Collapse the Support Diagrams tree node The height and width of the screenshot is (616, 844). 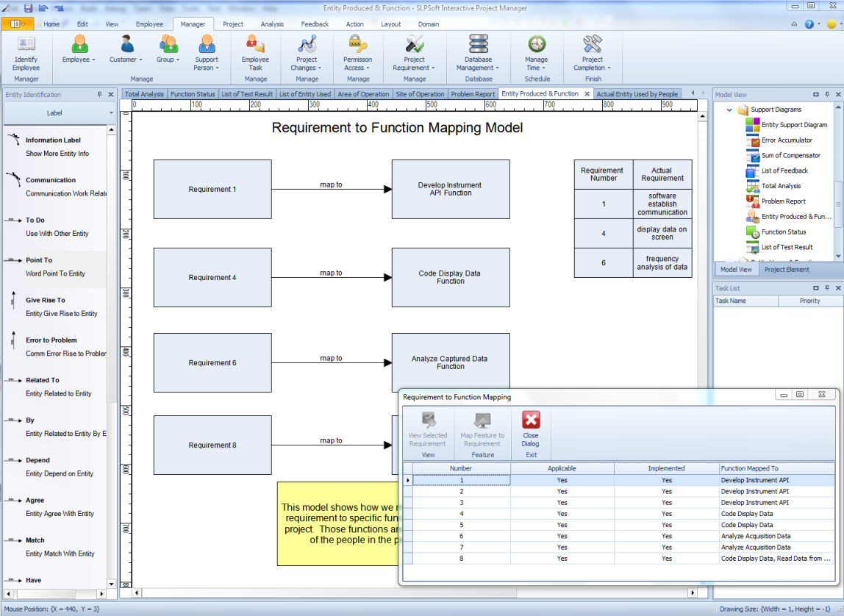click(729, 110)
